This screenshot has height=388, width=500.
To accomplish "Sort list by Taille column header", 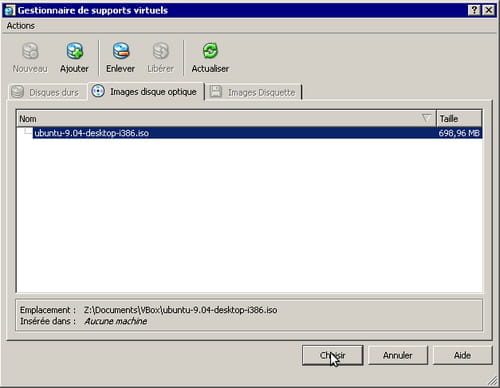I will click(459, 118).
